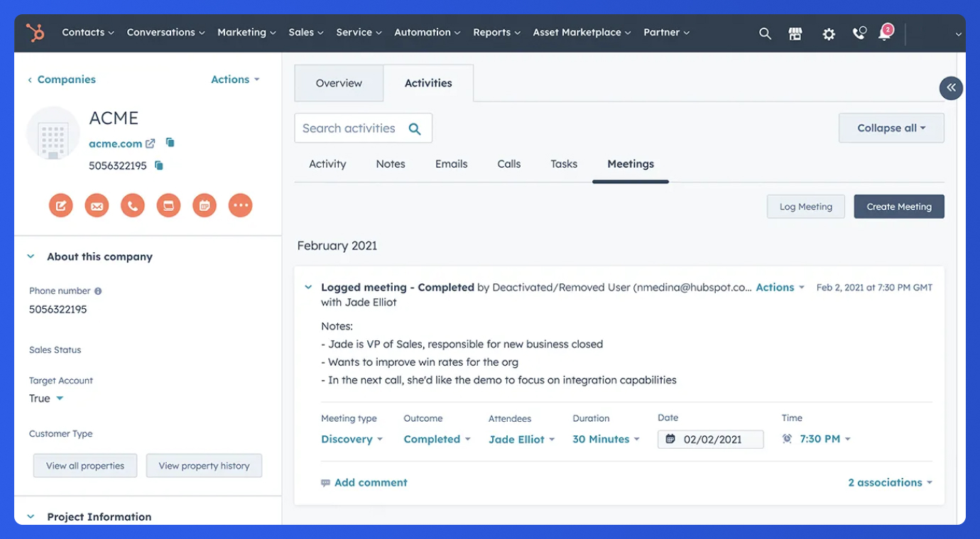
Task: Click View property history button
Action: coord(205,466)
